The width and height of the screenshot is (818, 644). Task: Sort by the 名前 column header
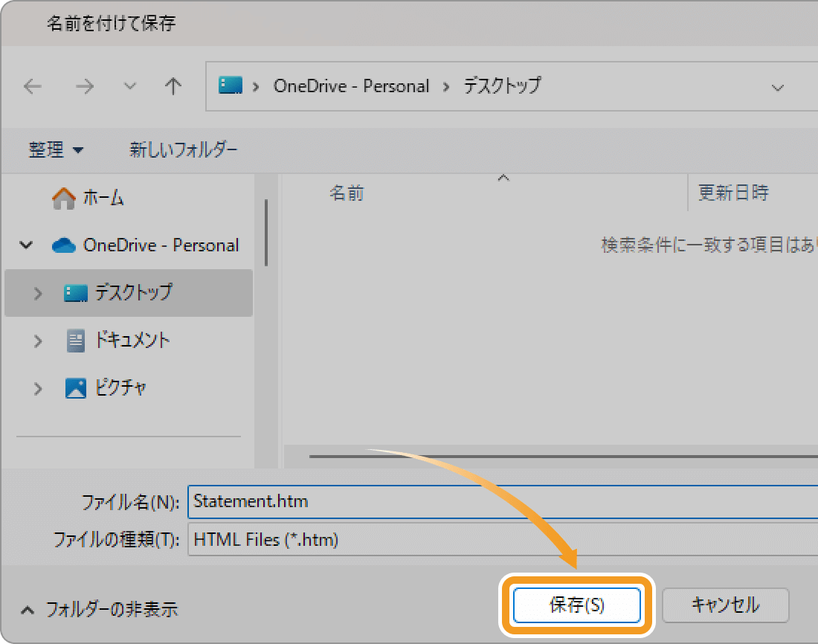coord(347,193)
